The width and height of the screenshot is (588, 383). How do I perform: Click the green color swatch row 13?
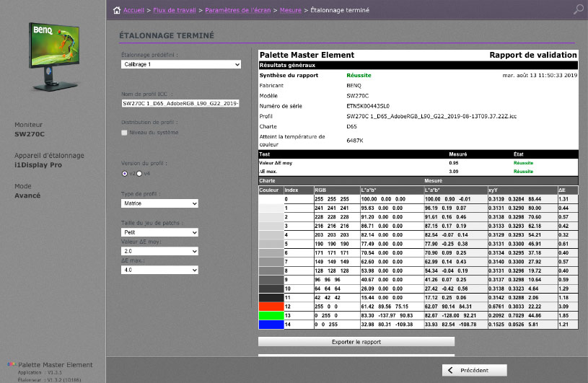[271, 315]
